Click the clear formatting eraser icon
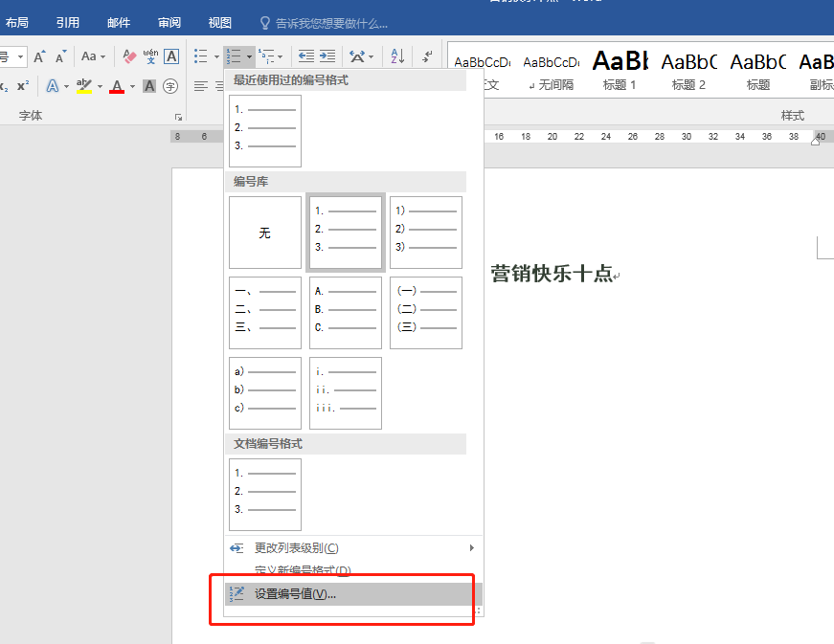This screenshot has width=834, height=644. (x=129, y=56)
